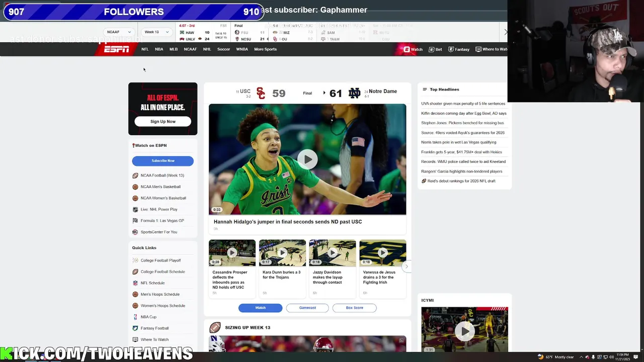Click the NBA Cup icon
This screenshot has width=644, height=362.
point(135,317)
